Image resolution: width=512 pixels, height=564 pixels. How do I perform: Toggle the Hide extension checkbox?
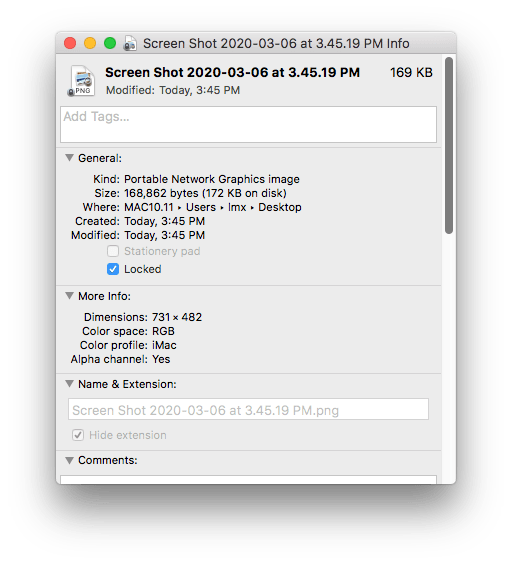(x=78, y=435)
